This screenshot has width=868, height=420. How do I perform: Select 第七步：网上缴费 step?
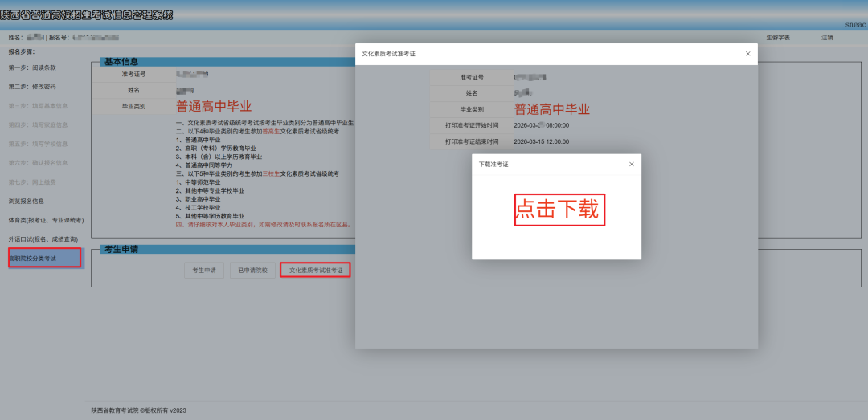point(32,182)
